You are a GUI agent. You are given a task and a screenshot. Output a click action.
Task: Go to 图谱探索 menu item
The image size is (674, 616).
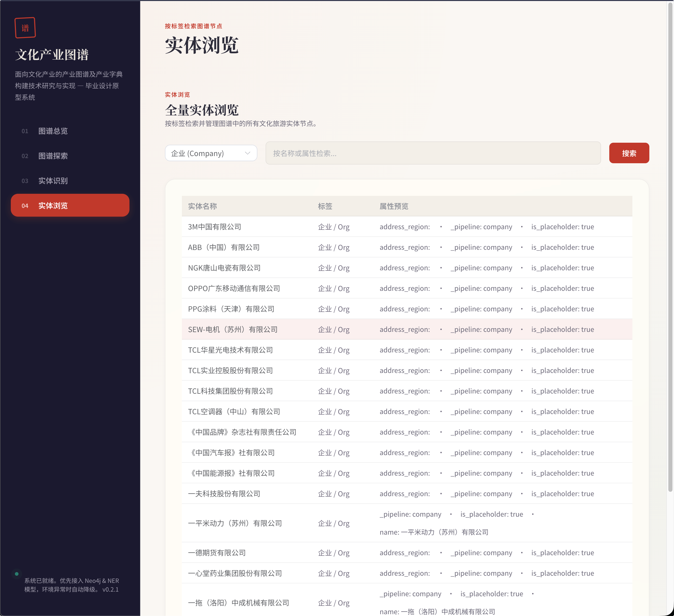point(53,156)
